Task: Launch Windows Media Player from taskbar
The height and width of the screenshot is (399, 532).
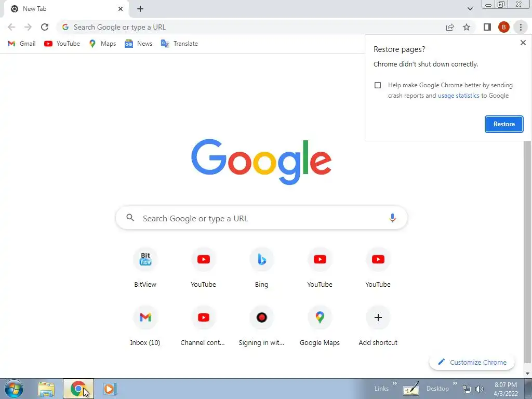Action: click(x=109, y=389)
